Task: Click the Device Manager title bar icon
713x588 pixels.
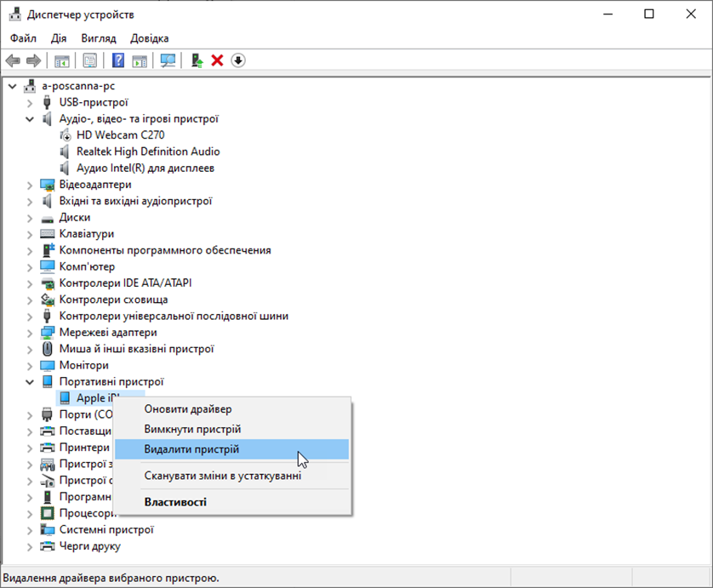Action: [x=15, y=14]
